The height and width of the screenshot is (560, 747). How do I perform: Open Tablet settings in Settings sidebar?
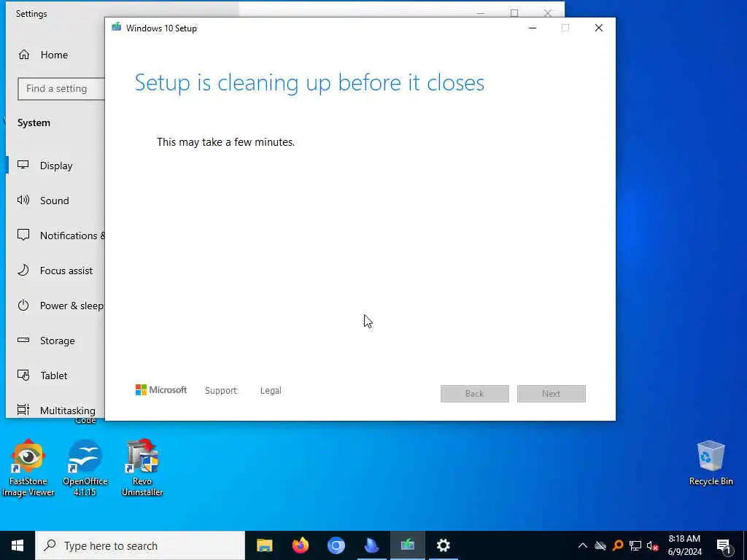(x=55, y=376)
